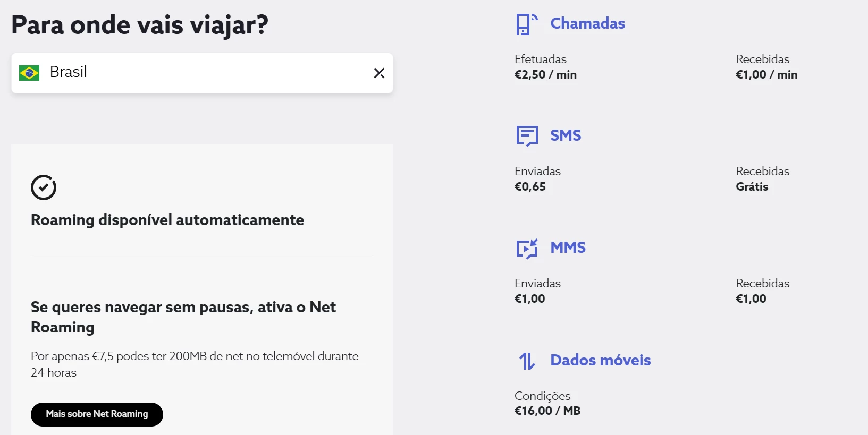The width and height of the screenshot is (868, 435).
Task: Open Mais sobre Net Roaming
Action: [97, 414]
